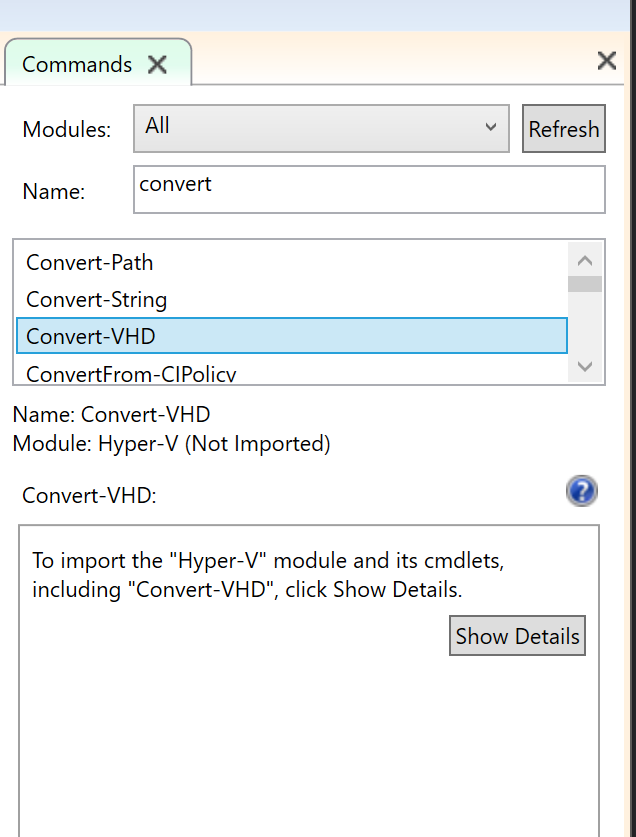This screenshot has height=837, width=636.
Task: Click the "Name:" label beside the filter box
Action: tap(54, 191)
